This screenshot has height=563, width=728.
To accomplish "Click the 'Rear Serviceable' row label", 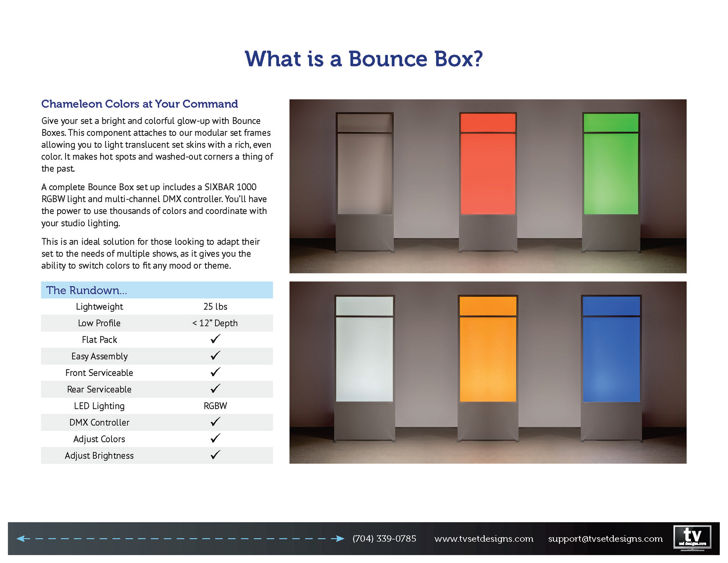I will tap(99, 389).
